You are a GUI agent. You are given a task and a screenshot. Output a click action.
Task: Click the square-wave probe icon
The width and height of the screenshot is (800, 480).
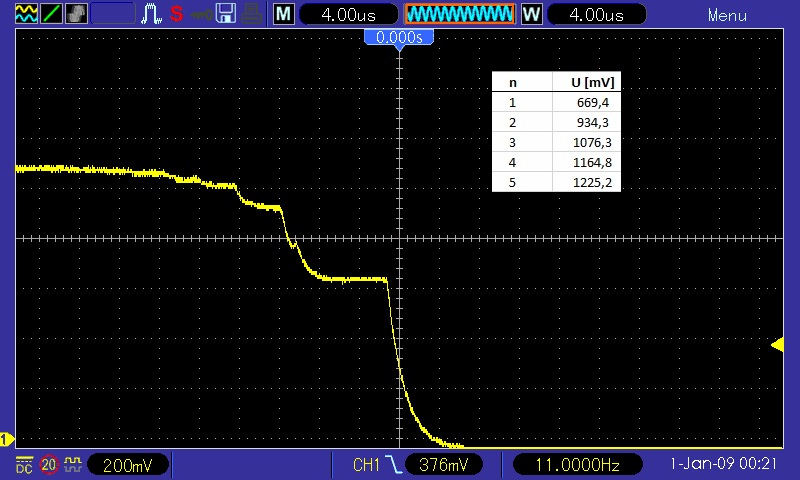pos(73,464)
